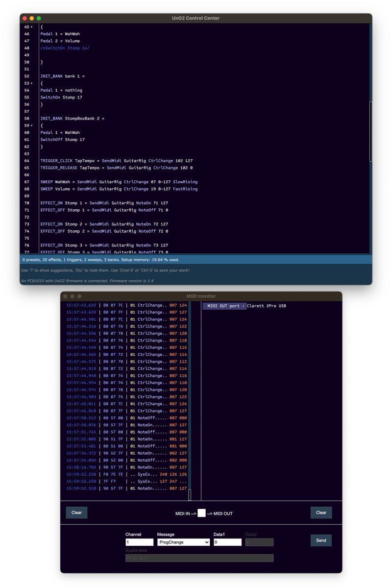Click 'EFFECT_ON Stomp 3' line at line 76
Image resolution: width=392 pixels, height=588 pixels.
[104, 245]
